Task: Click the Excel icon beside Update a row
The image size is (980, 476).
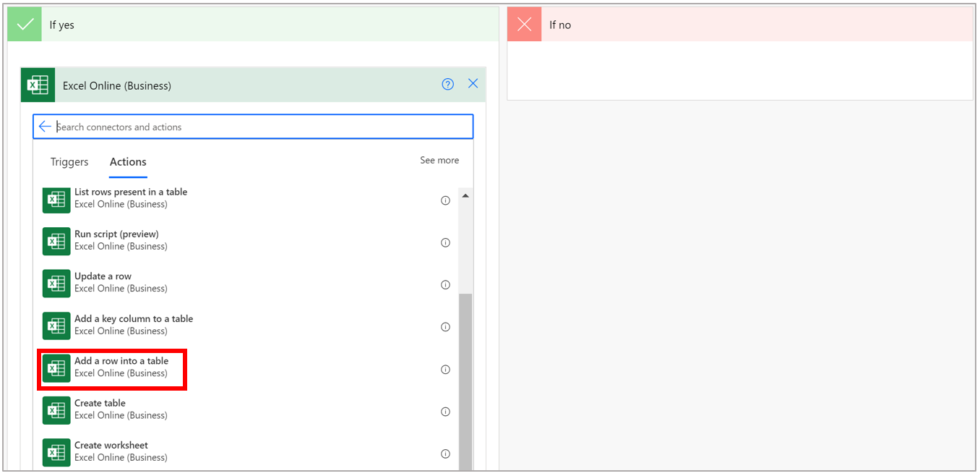Action: [x=56, y=284]
